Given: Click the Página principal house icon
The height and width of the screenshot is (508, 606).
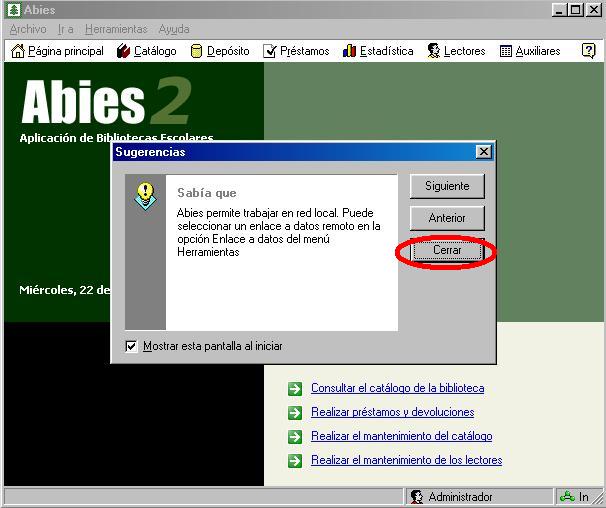Looking at the screenshot, I should pos(17,51).
